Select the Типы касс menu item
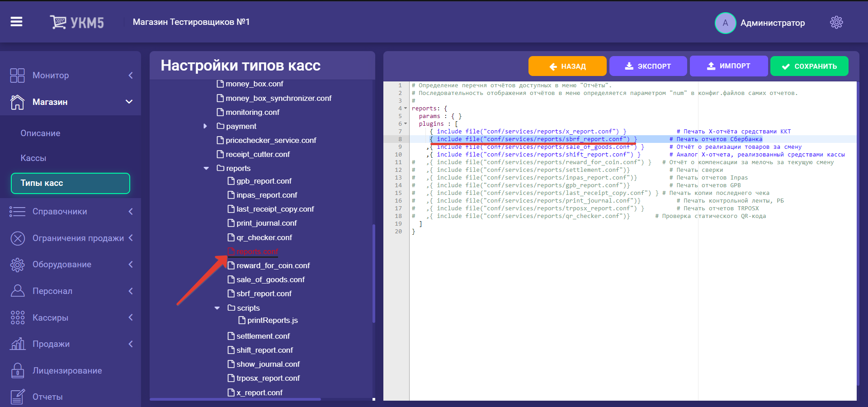The width and height of the screenshot is (868, 407). pyautogui.click(x=71, y=183)
